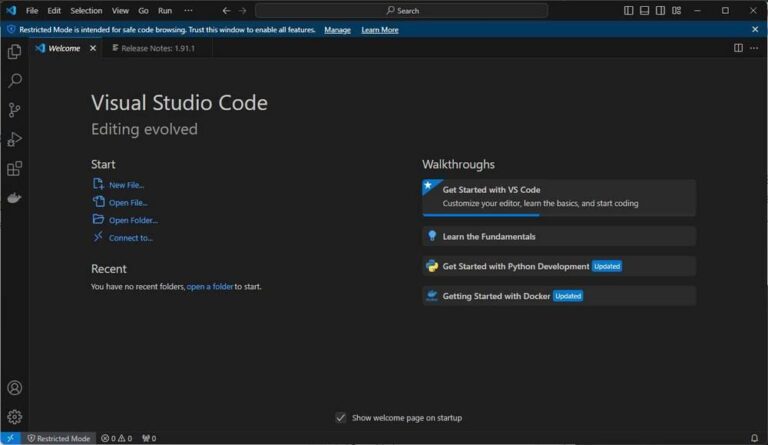The image size is (768, 445).
Task: Open the editor More Actions ellipsis
Action: click(x=754, y=48)
